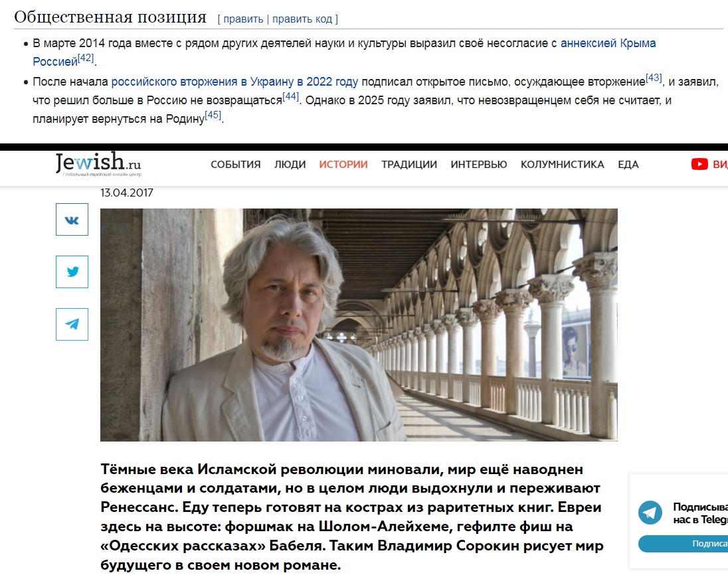Open footnote reference 43
The image size is (728, 579).
654,78
